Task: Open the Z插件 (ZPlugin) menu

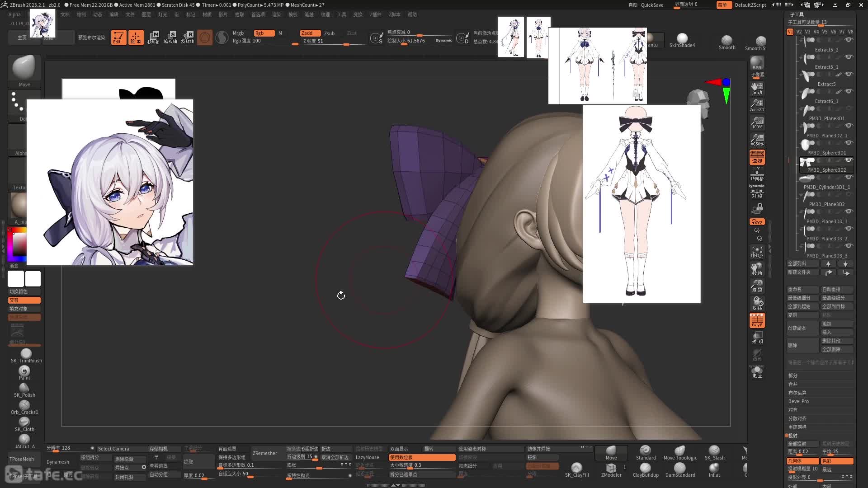Action: [x=376, y=14]
